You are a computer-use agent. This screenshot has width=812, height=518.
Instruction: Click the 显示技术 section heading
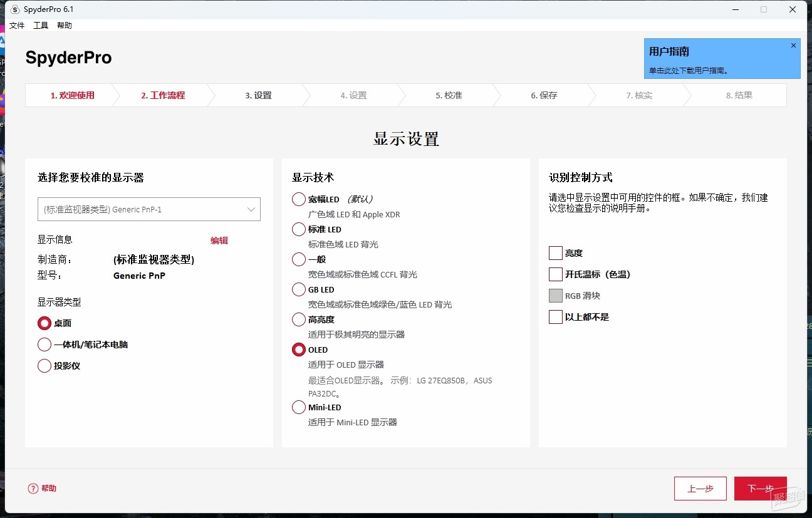tap(313, 177)
